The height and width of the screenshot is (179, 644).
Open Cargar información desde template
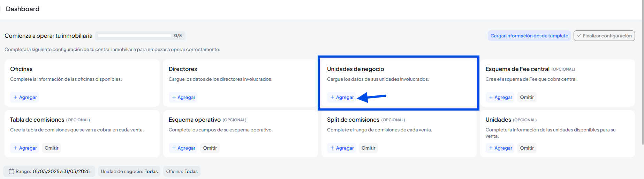coord(529,36)
